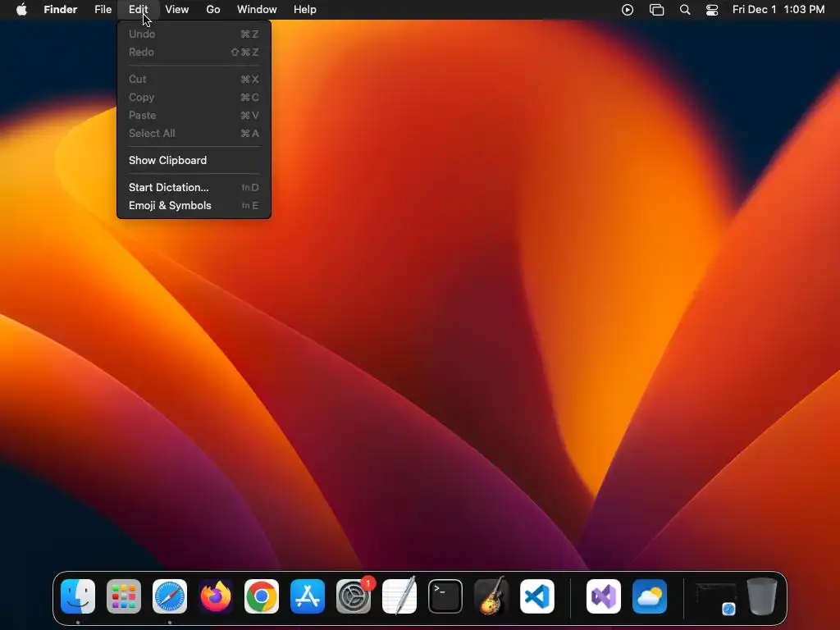Image resolution: width=840 pixels, height=630 pixels.
Task: Click the dimmed Select All entry
Action: pyautogui.click(x=194, y=134)
